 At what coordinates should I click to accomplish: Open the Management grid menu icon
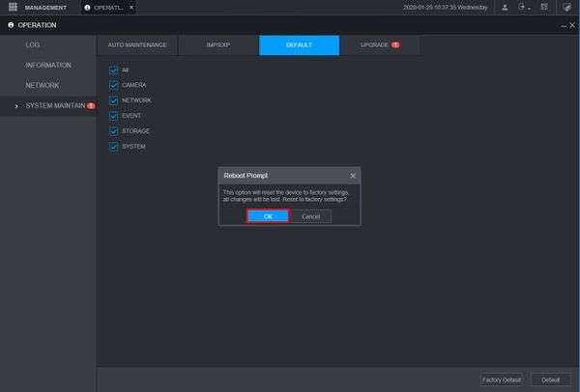[13, 7]
